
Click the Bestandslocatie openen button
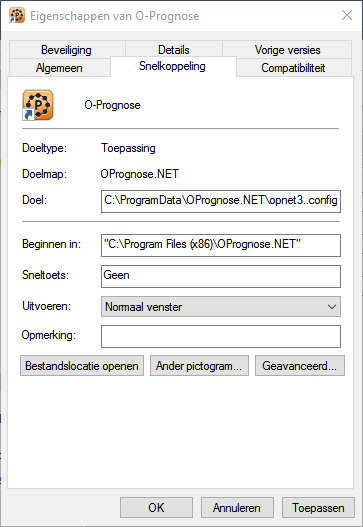82,366
